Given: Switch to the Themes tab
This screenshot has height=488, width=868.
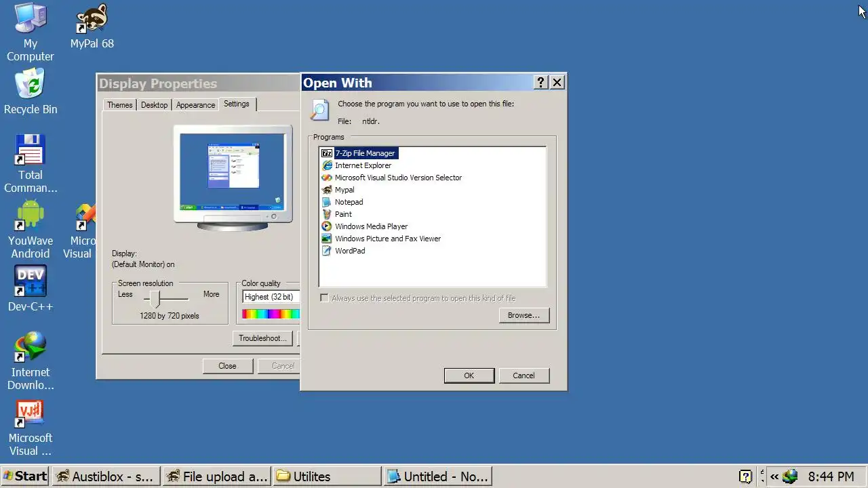Looking at the screenshot, I should [x=119, y=105].
